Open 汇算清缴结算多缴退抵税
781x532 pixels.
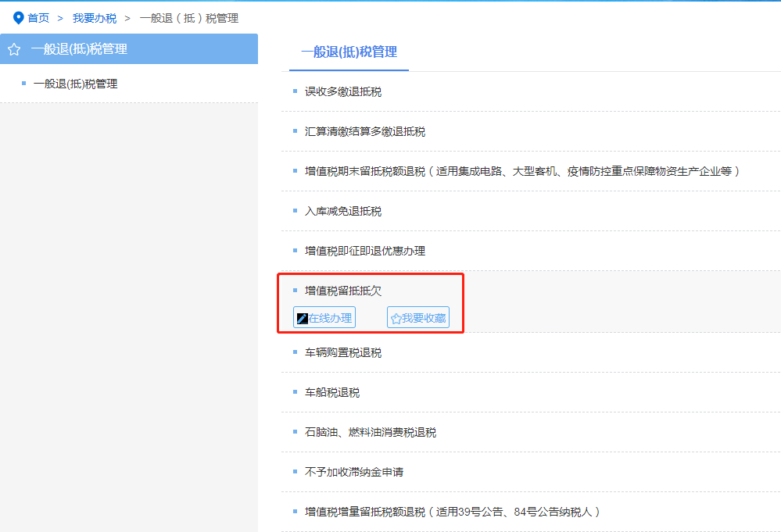click(365, 131)
